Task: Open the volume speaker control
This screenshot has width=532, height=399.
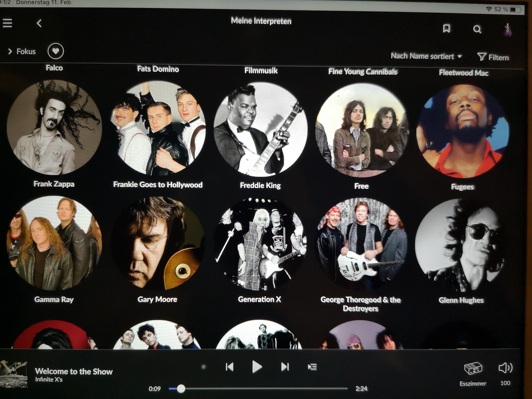Action: pyautogui.click(x=505, y=368)
